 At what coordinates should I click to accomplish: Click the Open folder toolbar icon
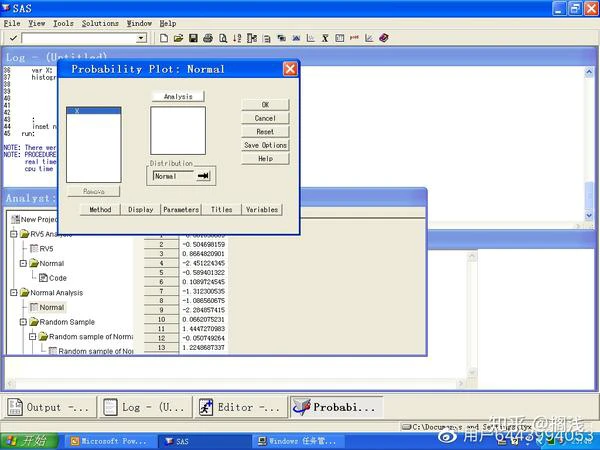click(x=178, y=38)
